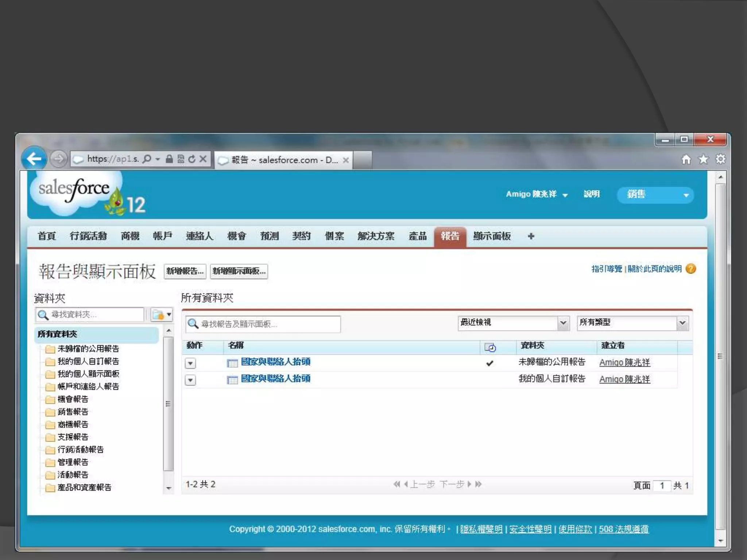Image resolution: width=747 pixels, height=560 pixels.
Task: Open second 國家與聯絡人抬頭 report link
Action: coord(275,379)
